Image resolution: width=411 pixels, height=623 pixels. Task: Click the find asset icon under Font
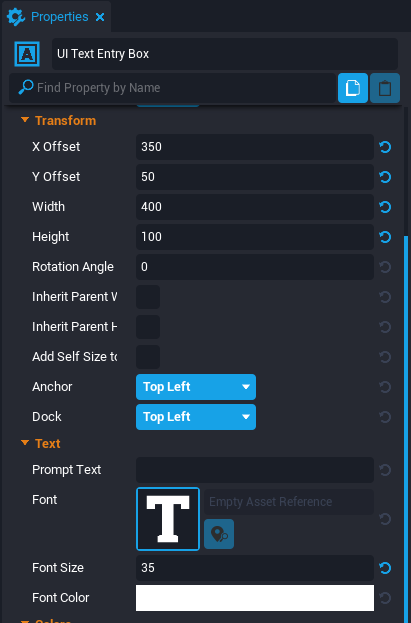tap(219, 534)
